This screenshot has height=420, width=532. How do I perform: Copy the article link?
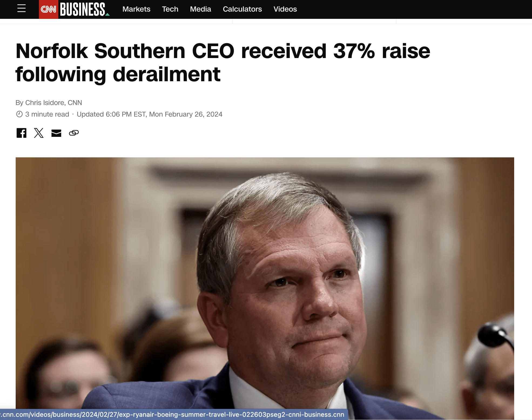[x=74, y=133]
